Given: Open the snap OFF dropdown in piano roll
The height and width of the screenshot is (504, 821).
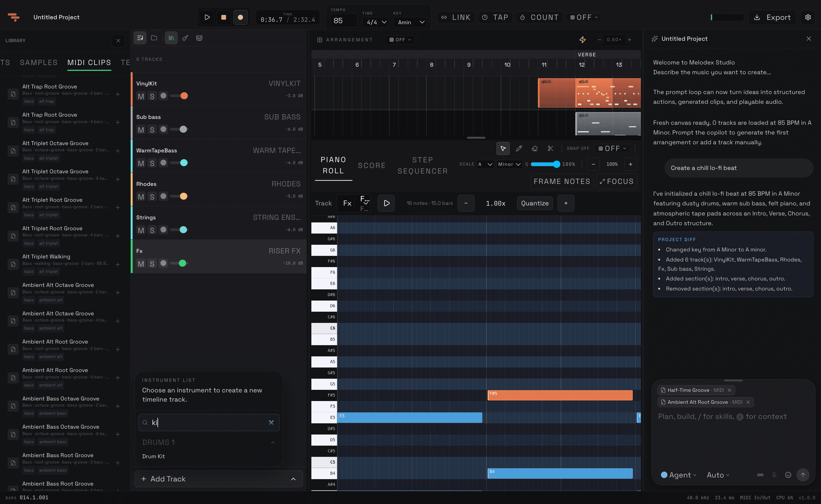Looking at the screenshot, I should (x=612, y=148).
